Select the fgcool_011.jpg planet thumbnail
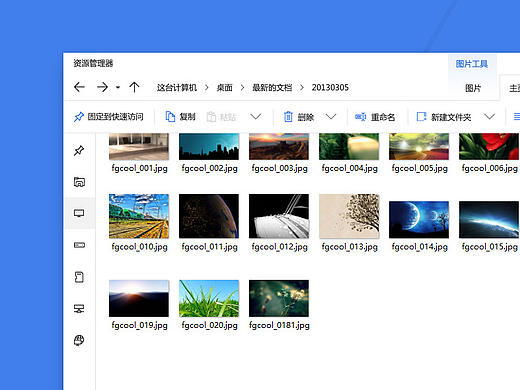This screenshot has height=390, width=520. click(209, 216)
